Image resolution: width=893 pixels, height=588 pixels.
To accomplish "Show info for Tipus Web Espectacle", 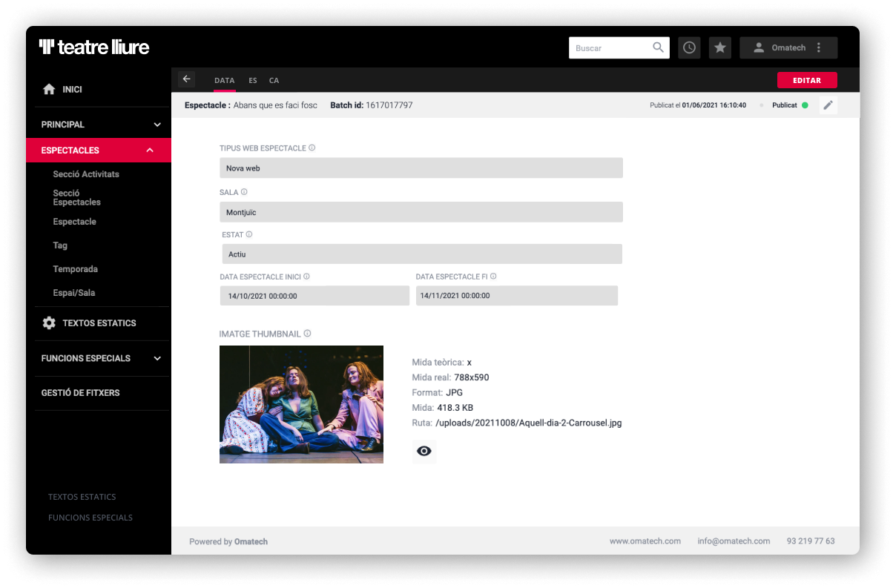I will tap(312, 148).
